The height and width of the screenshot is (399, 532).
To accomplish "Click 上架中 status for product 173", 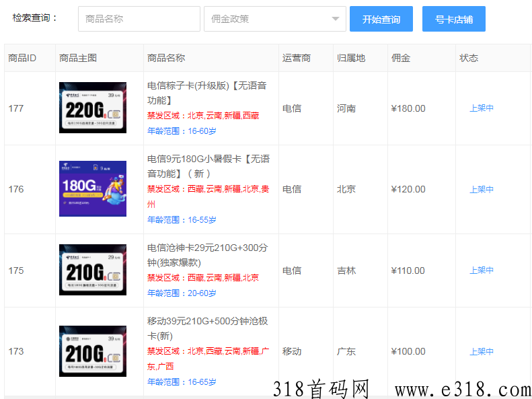I will [482, 351].
